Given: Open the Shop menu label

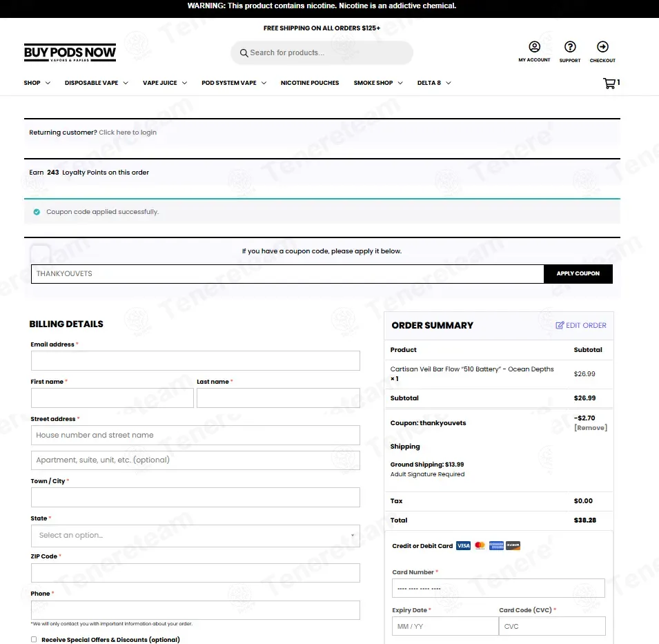Looking at the screenshot, I should 32,83.
